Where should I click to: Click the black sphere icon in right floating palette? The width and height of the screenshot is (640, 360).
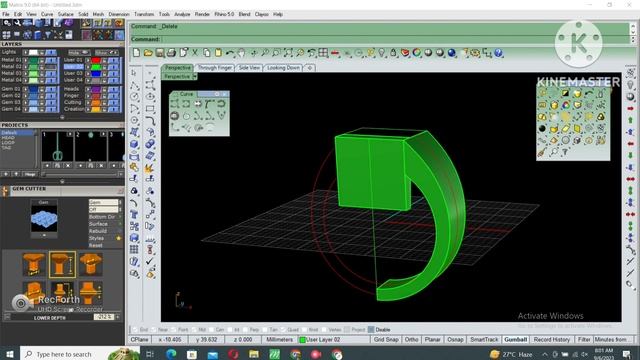point(542,129)
